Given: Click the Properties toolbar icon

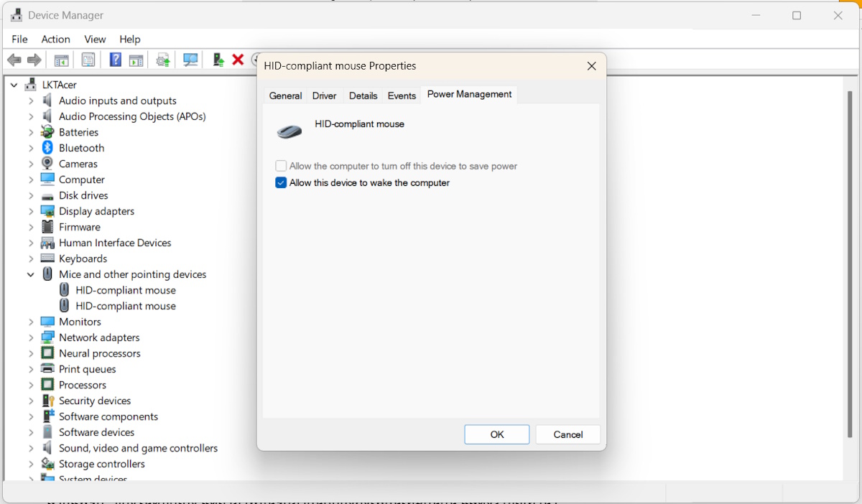Looking at the screenshot, I should (x=88, y=60).
